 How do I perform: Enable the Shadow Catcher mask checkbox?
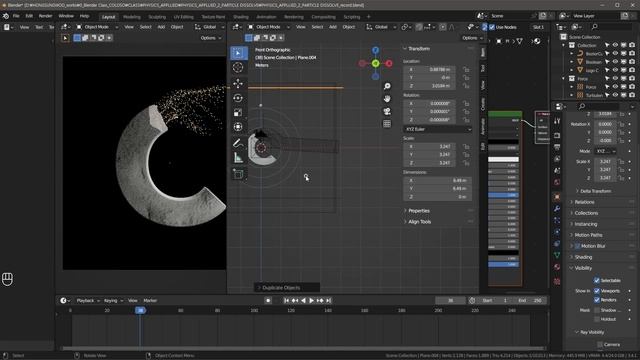(x=597, y=310)
